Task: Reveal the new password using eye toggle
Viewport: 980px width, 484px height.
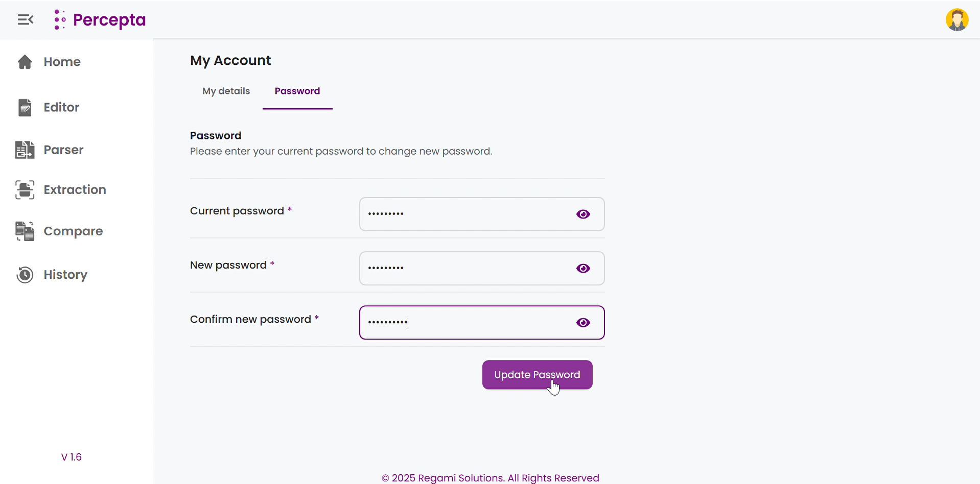Action: [x=583, y=269]
